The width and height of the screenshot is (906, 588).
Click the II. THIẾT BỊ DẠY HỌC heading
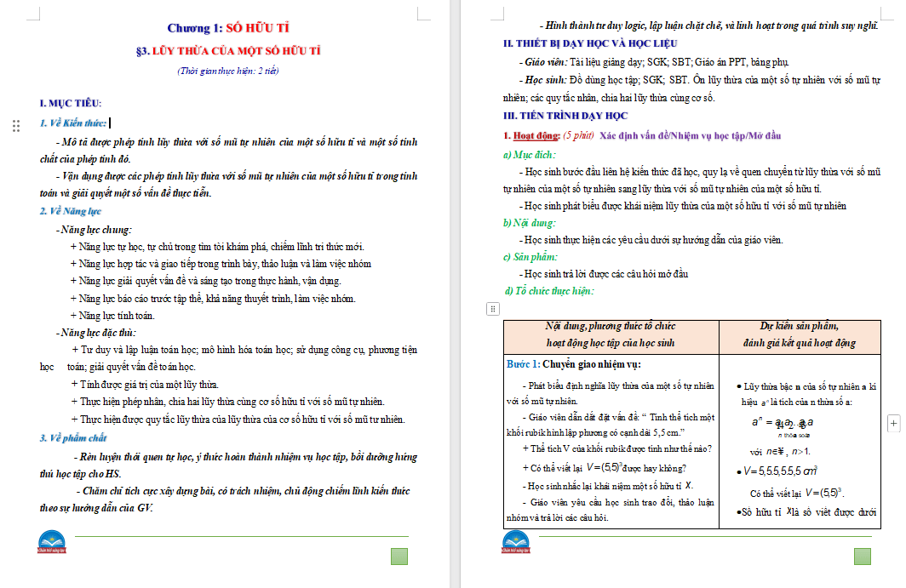(590, 43)
